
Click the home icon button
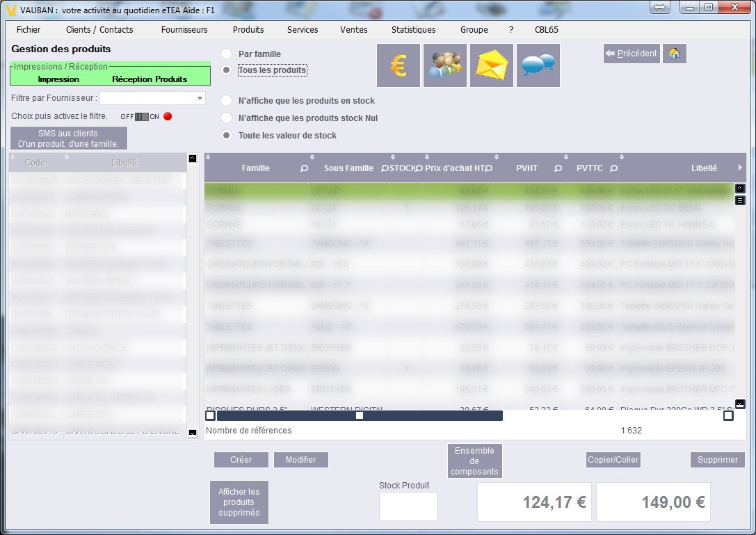click(675, 54)
